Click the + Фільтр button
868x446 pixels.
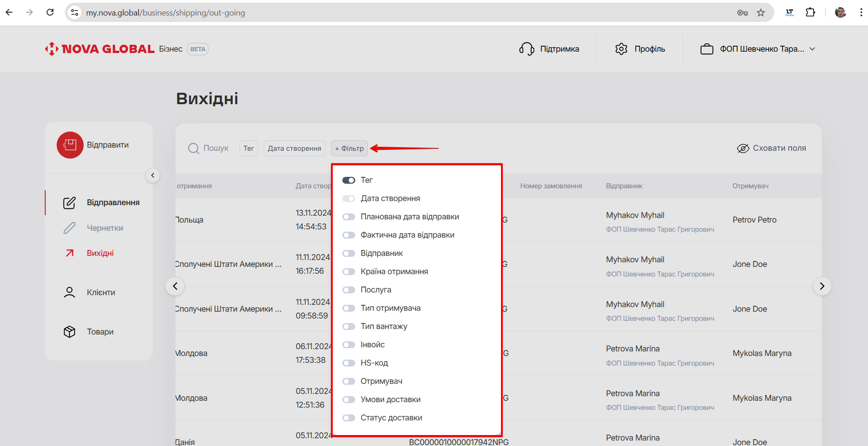[349, 149]
